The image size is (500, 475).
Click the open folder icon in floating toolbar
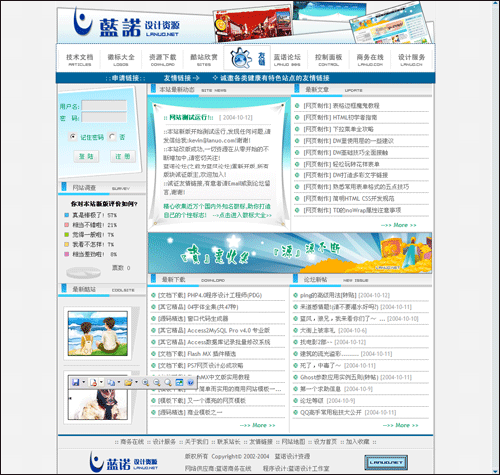coord(128,382)
